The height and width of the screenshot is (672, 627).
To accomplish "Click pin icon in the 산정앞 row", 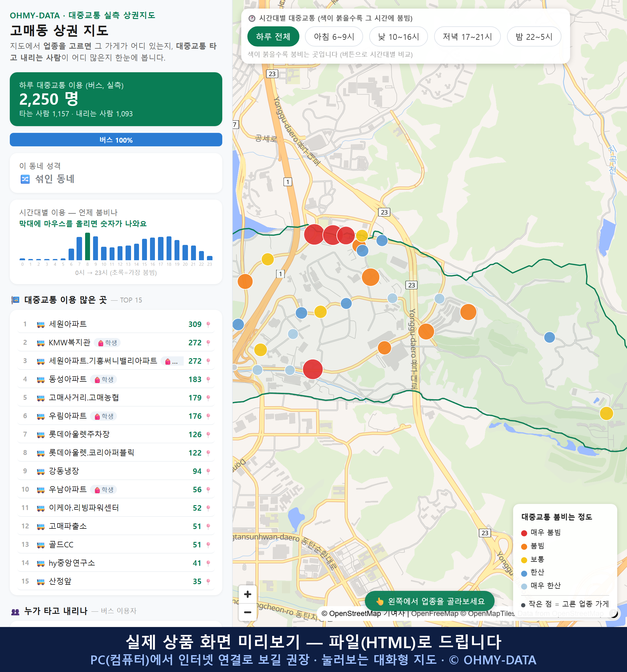I will coord(208,581).
